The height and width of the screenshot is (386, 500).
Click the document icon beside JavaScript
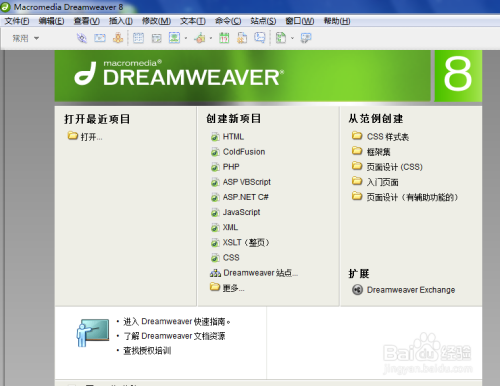click(x=215, y=212)
